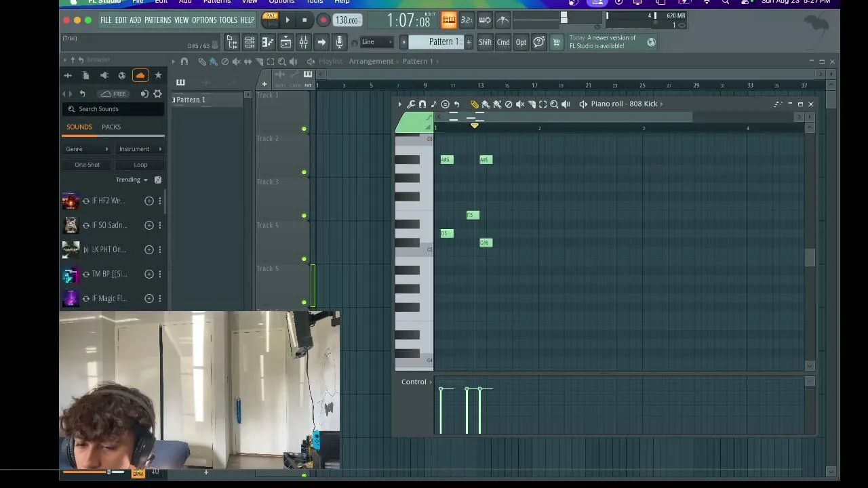Screen dimensions: 868x488
Task: Toggle snap magnet in playlist toolbar
Action: click(x=184, y=62)
